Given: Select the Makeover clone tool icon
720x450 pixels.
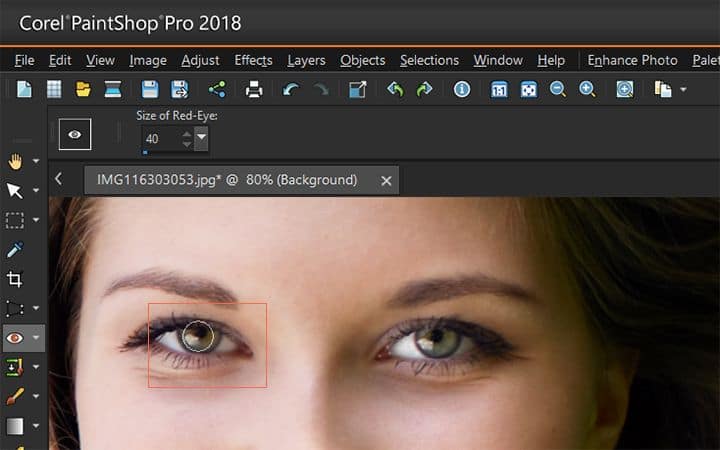Looking at the screenshot, I should 14,367.
